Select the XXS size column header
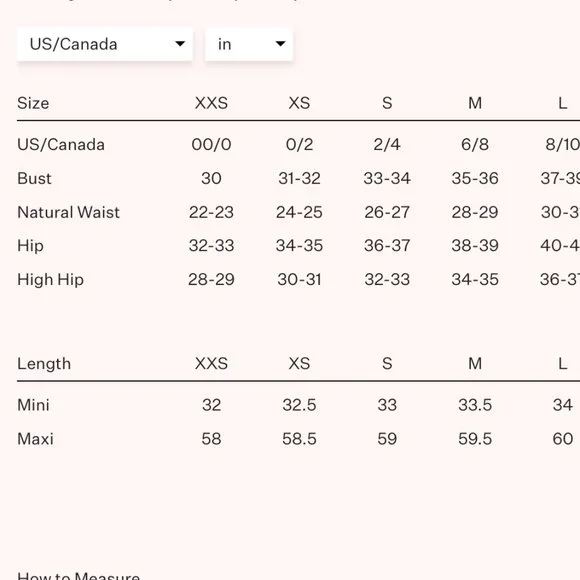Image resolution: width=580 pixels, height=580 pixels. (x=211, y=103)
